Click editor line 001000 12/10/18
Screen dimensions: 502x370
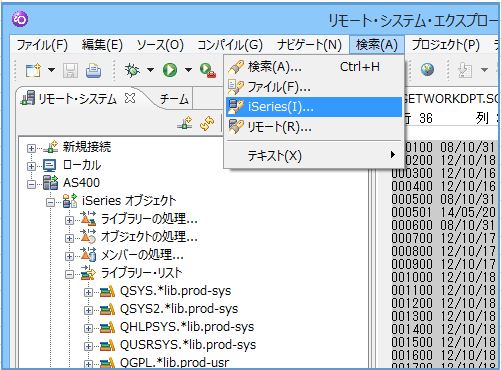point(444,277)
